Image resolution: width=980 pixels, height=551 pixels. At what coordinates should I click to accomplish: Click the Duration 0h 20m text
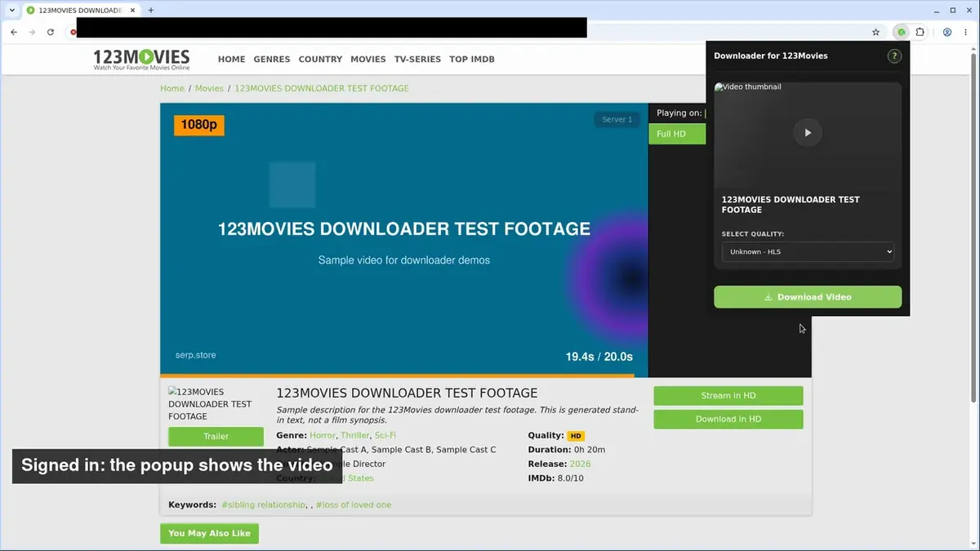[x=567, y=450]
